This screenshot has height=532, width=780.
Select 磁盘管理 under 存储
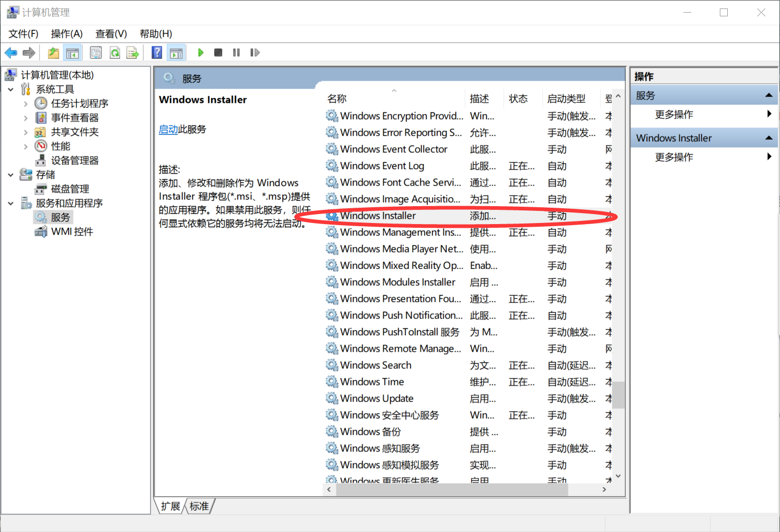[x=70, y=189]
